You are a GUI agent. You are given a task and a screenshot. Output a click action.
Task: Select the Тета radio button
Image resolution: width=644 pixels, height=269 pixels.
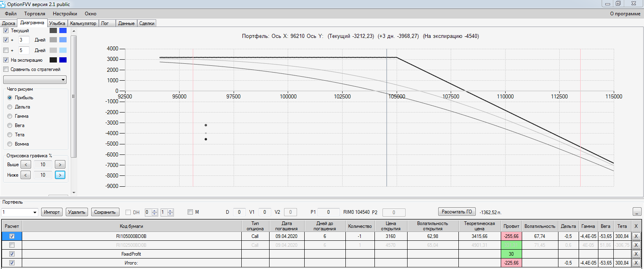[10, 135]
